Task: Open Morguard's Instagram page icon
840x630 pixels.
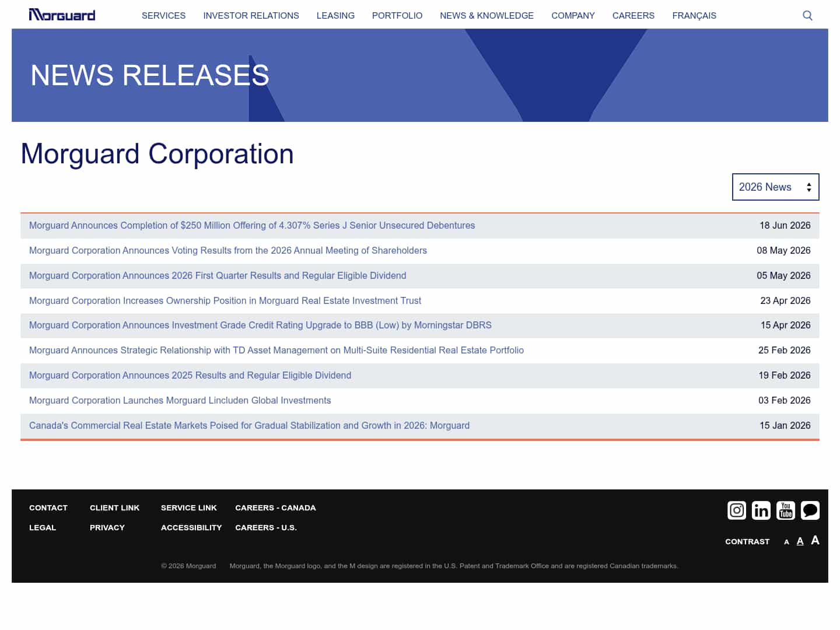Action: 737,510
